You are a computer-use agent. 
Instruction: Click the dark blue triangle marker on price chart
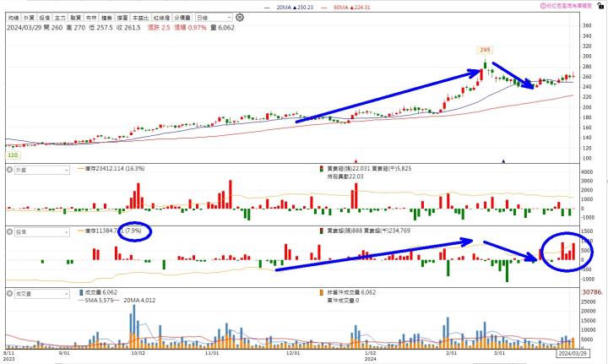tap(503, 160)
